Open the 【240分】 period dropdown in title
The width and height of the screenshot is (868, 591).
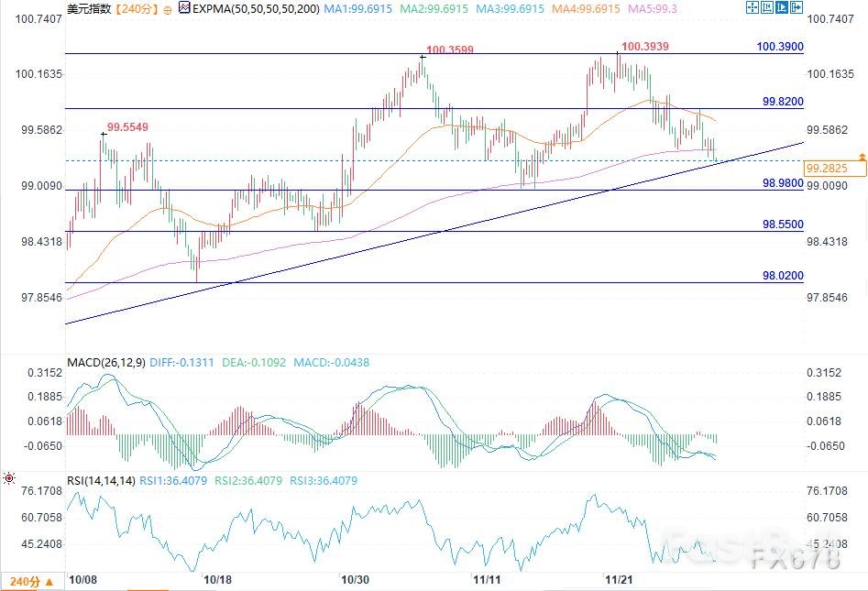(x=137, y=8)
